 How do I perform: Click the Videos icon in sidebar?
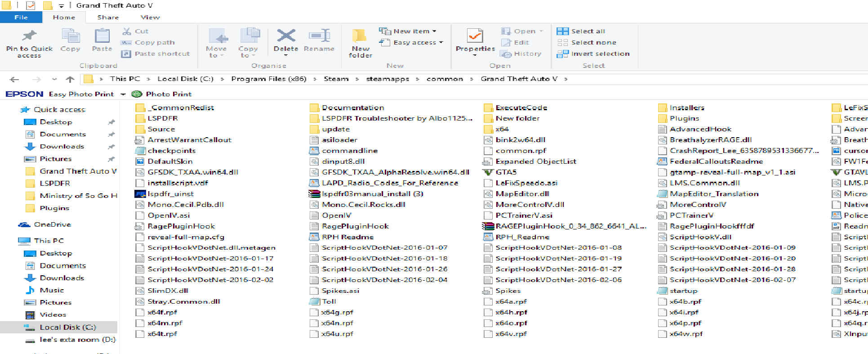[30, 315]
